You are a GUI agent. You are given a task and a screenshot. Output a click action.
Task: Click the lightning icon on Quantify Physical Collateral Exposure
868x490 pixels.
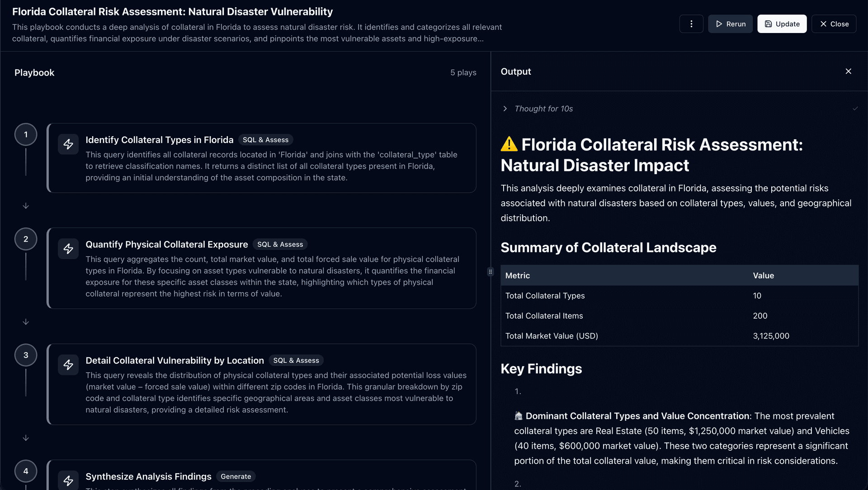coord(68,248)
